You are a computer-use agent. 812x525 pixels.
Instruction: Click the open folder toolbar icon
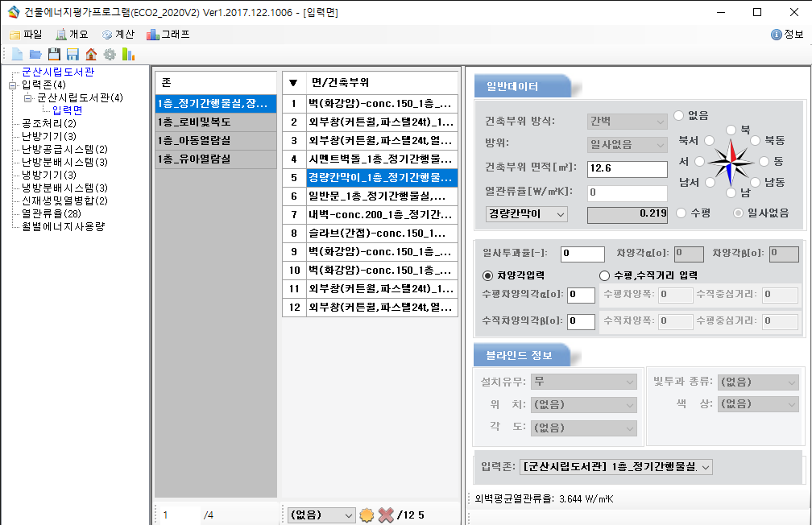[35, 55]
